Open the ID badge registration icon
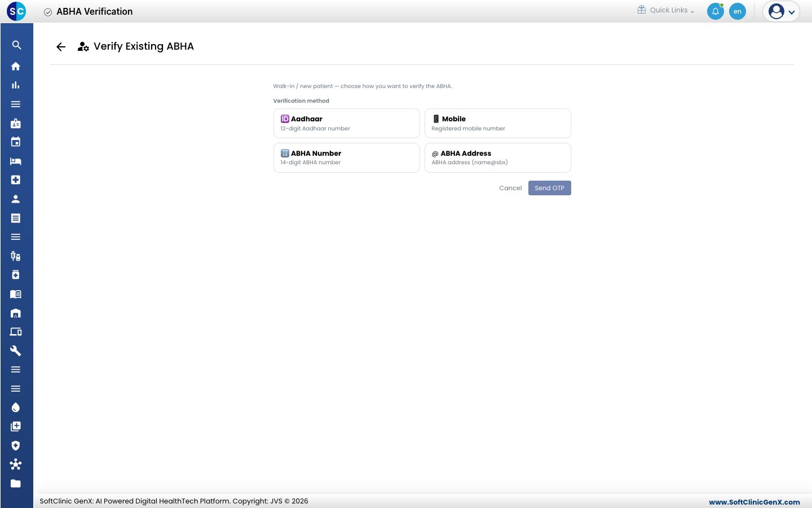Screen dimensions: 812x508 tap(16, 123)
